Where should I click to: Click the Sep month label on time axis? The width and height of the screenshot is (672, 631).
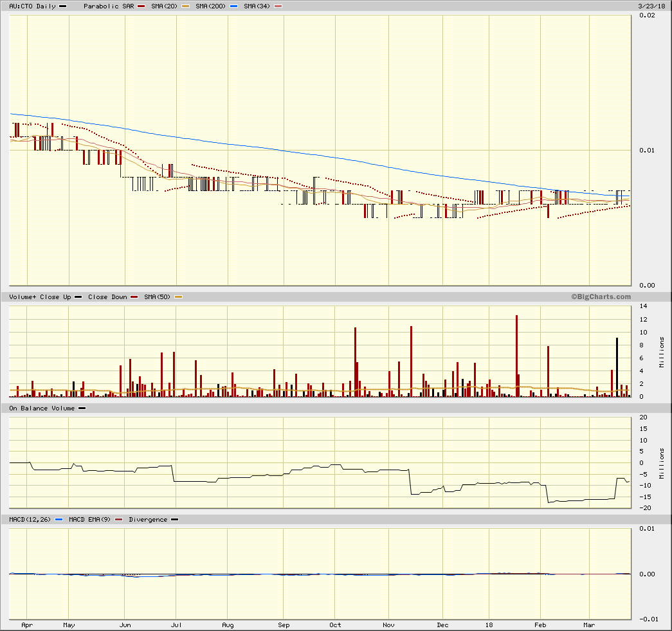pyautogui.click(x=284, y=625)
